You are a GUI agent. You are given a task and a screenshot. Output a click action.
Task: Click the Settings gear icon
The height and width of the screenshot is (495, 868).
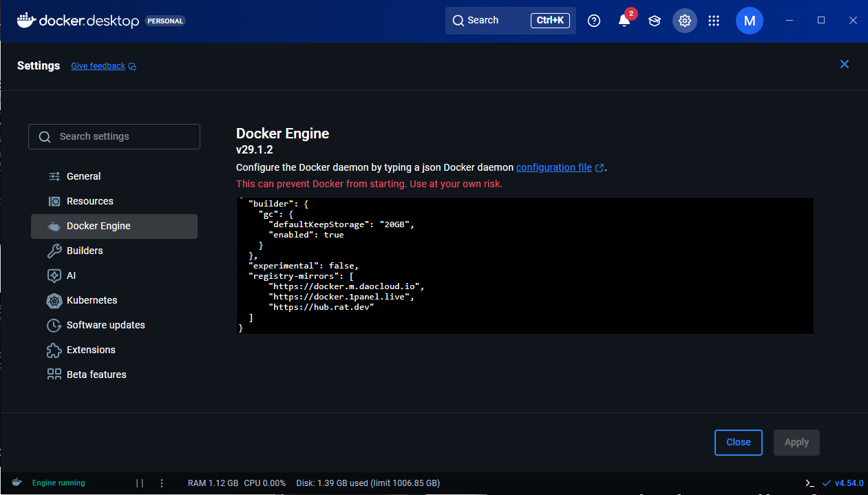684,21
